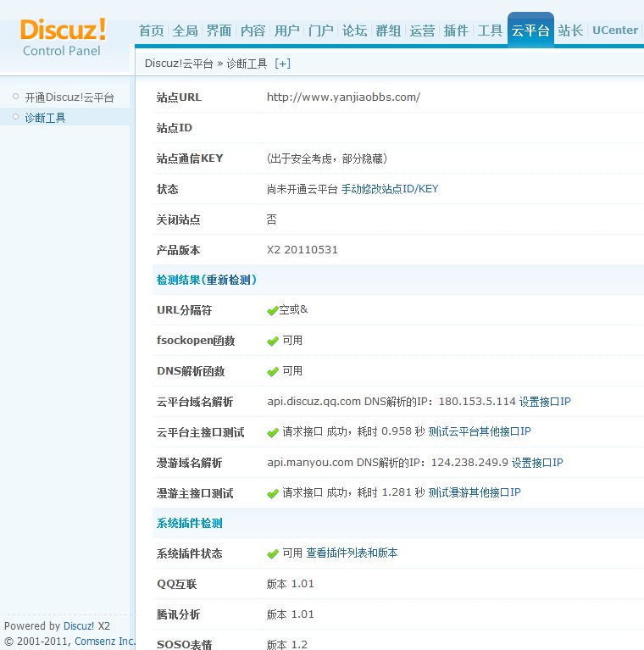This screenshot has width=644, height=650.
Task: Open the UCenter tab
Action: click(x=615, y=31)
